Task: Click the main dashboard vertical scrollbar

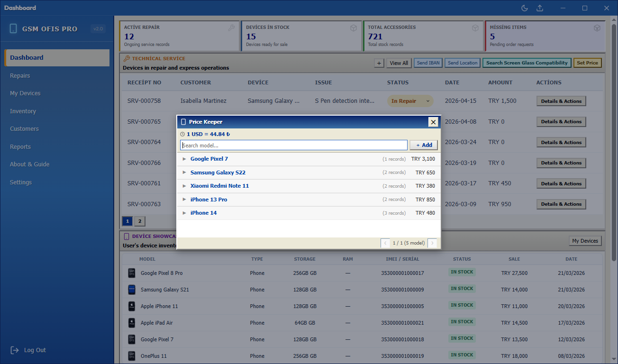Action: tap(614, 142)
